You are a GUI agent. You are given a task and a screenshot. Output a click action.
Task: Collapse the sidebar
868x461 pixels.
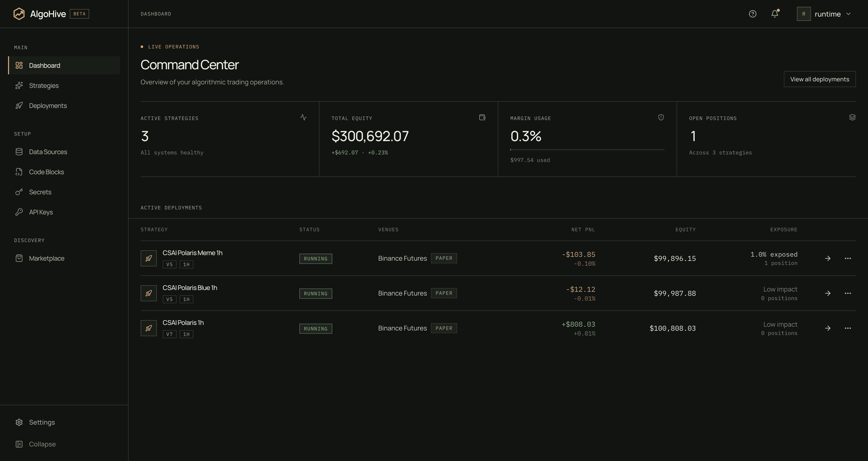tap(64, 444)
